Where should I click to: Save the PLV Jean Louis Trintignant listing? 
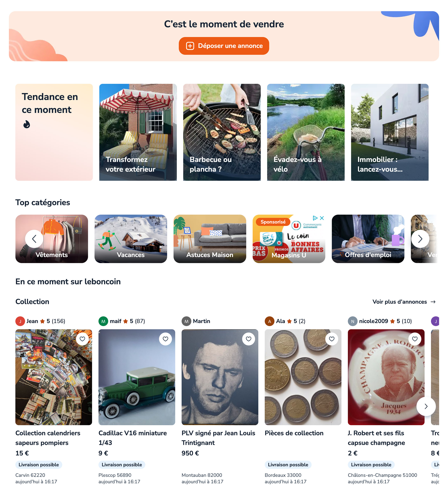pos(248,339)
